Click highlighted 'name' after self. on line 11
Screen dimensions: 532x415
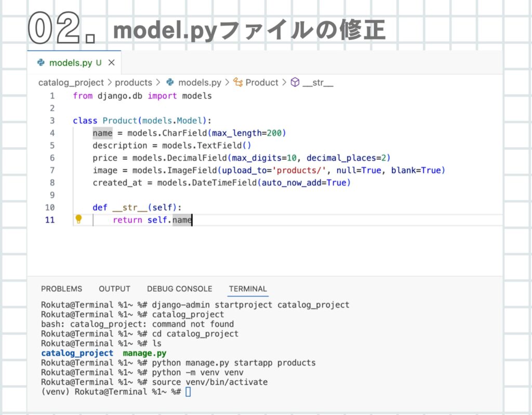pyautogui.click(x=182, y=220)
